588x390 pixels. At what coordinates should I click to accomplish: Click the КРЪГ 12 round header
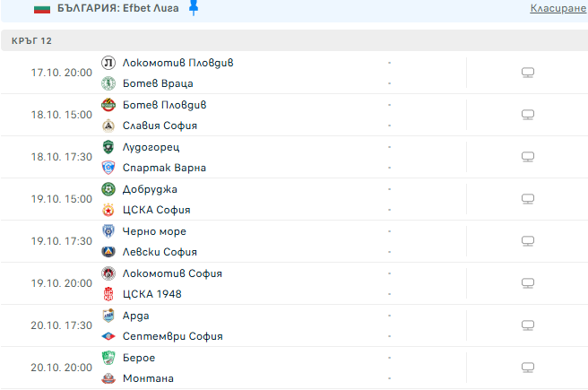[31, 41]
